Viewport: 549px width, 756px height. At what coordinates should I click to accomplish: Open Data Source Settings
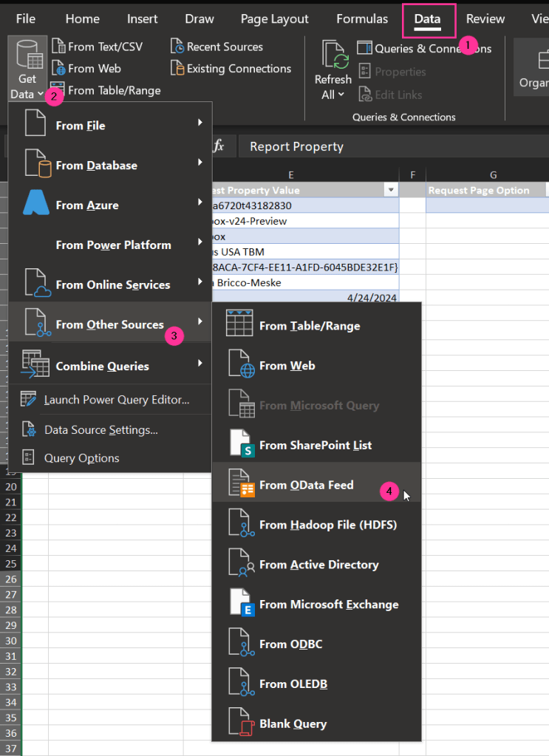click(x=100, y=429)
